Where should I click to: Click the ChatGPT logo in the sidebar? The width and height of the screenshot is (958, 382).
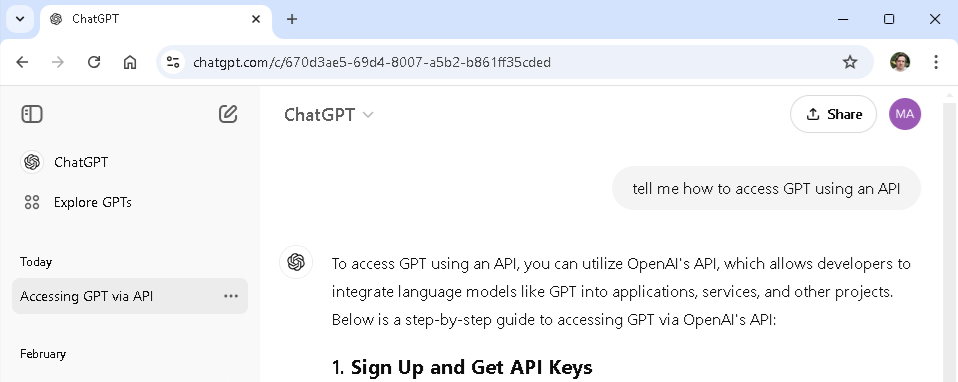click(x=32, y=162)
